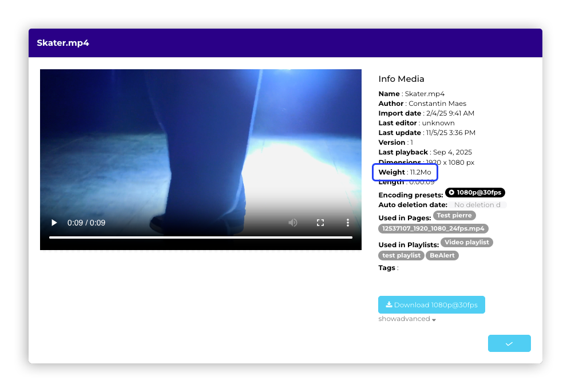Select the Video playlist tag
The image size is (571, 392).
pyautogui.click(x=466, y=243)
